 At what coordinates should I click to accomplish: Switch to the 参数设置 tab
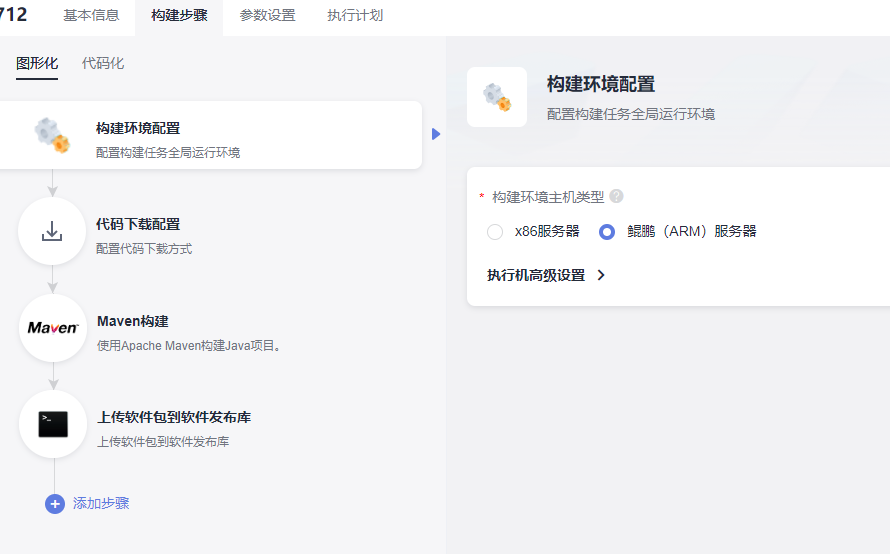[x=267, y=15]
